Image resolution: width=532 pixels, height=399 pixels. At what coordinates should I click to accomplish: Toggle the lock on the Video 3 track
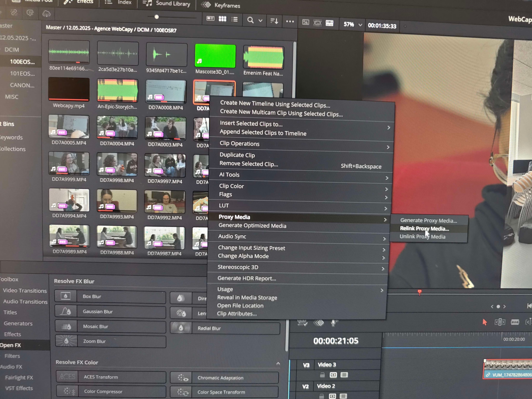click(322, 375)
